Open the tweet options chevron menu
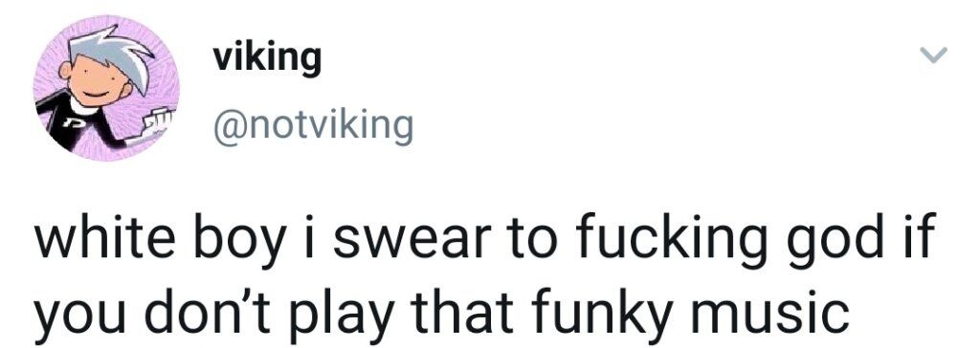The image size is (980, 348). pos(935,55)
